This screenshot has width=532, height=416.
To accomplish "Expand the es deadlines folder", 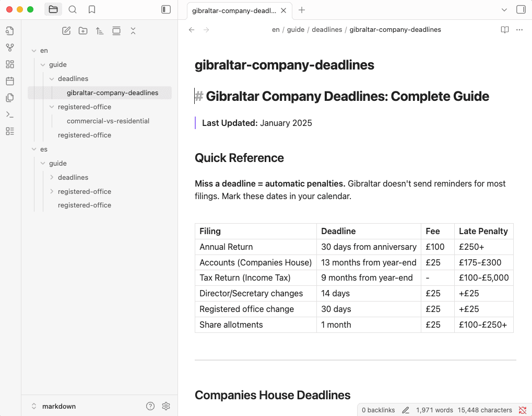I will point(52,177).
